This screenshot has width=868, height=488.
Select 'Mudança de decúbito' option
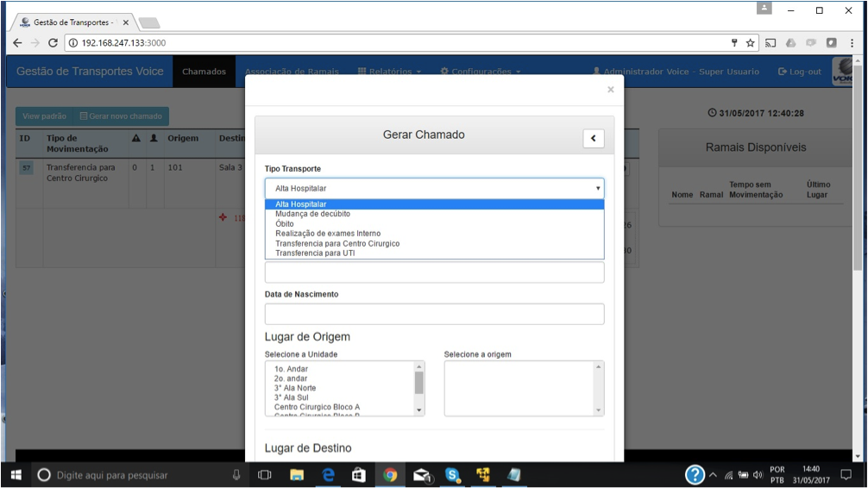(x=312, y=214)
